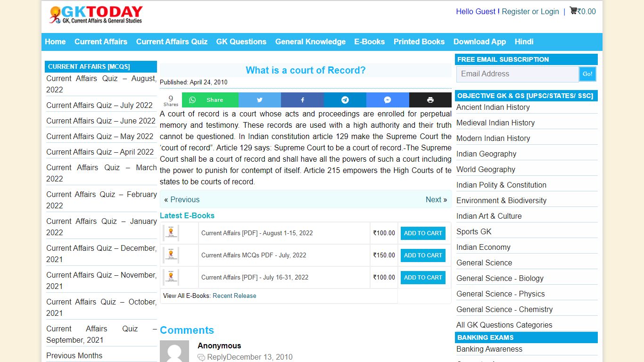Image resolution: width=644 pixels, height=362 pixels.
Task: Open Current Affairs Quiz – August 2022
Action: pyautogui.click(x=101, y=84)
